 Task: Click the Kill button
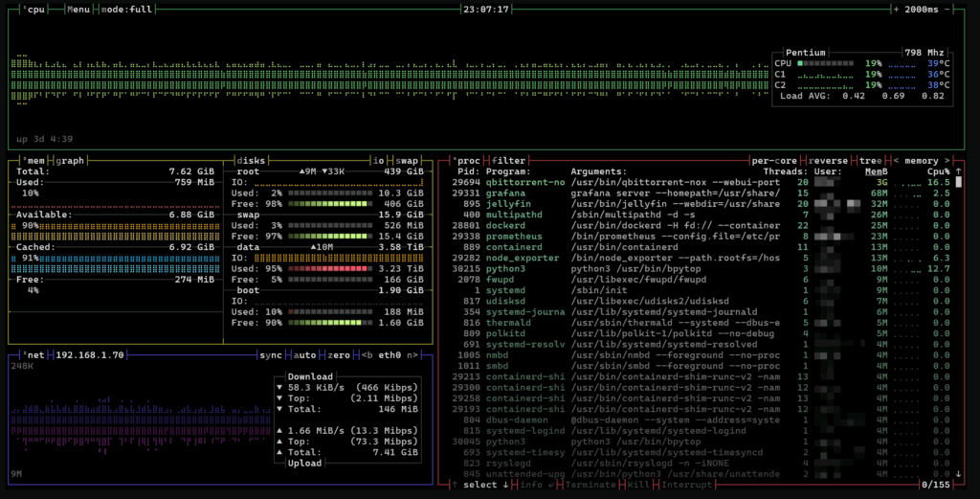pos(638,485)
